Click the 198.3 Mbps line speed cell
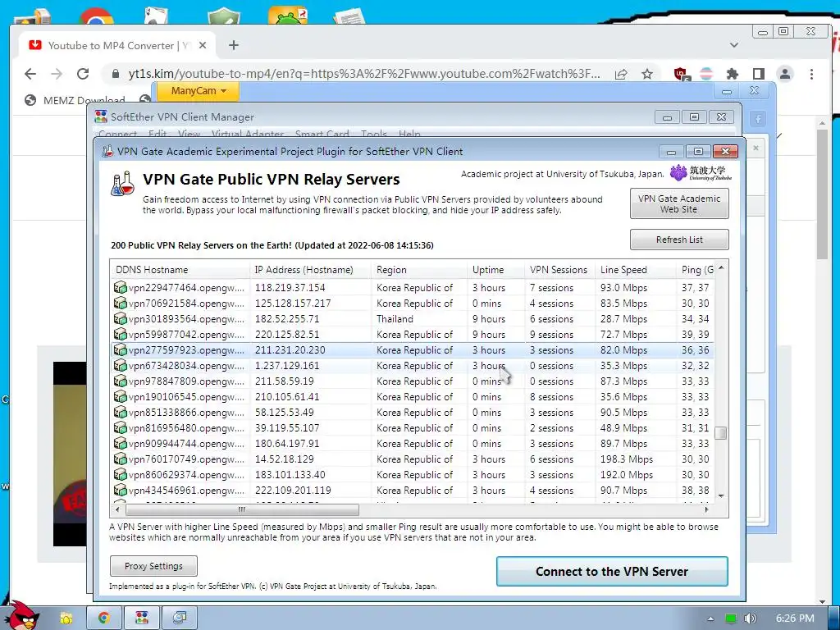This screenshot has width=840, height=630. [627, 459]
